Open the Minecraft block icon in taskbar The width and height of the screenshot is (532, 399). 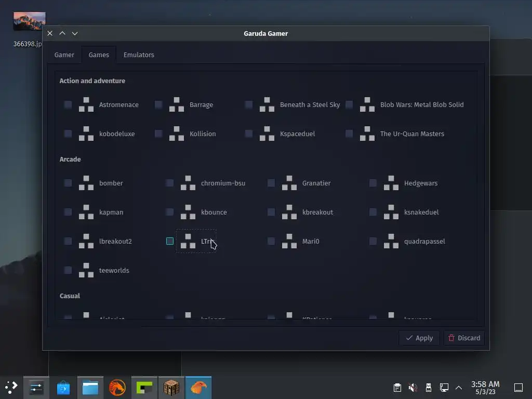point(171,388)
